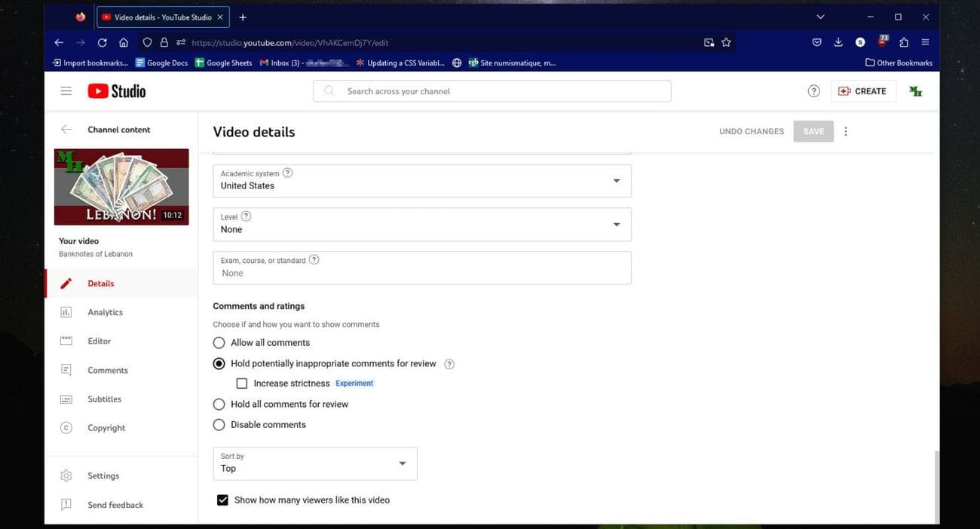Click the channel avatar icon

[x=915, y=91]
